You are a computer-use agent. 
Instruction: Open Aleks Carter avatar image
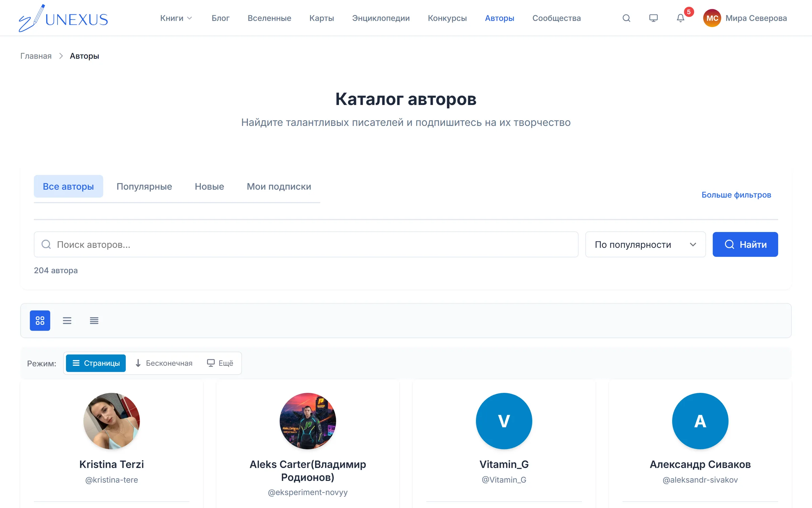pyautogui.click(x=308, y=421)
